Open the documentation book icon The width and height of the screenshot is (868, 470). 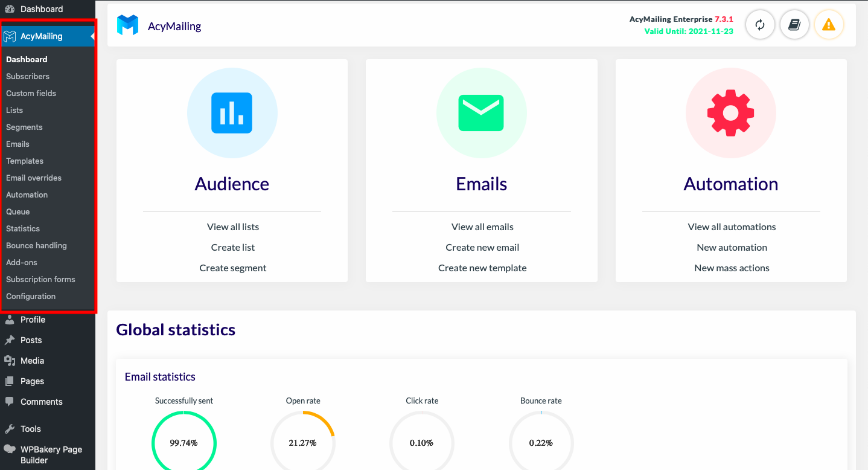tap(794, 25)
